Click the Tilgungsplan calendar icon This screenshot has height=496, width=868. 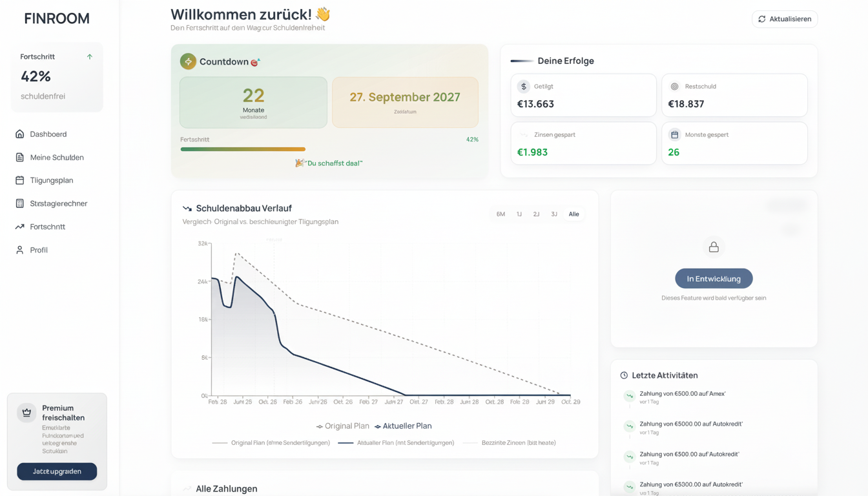point(19,181)
